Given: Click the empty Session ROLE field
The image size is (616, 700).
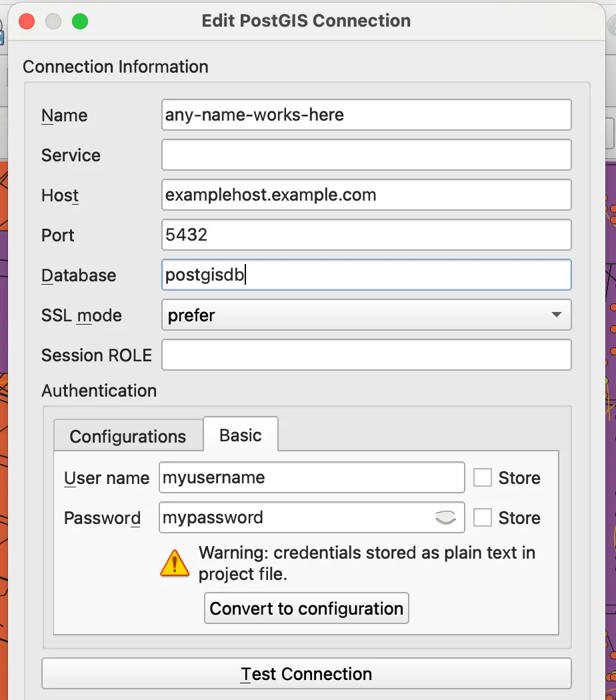Looking at the screenshot, I should pyautogui.click(x=366, y=355).
